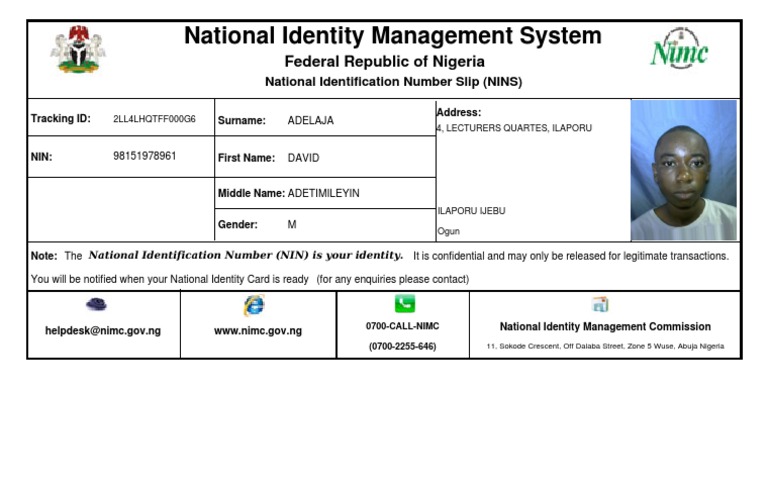Click the Gender: label
768x489 pixels.
coord(238,224)
